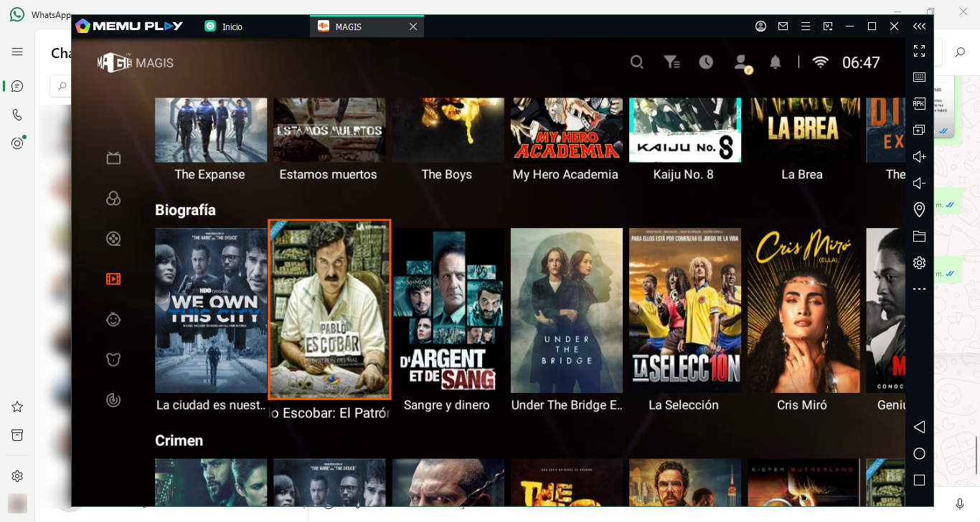Open the MAGIS search icon
Viewport: 980px width, 522px height.
click(x=637, y=62)
